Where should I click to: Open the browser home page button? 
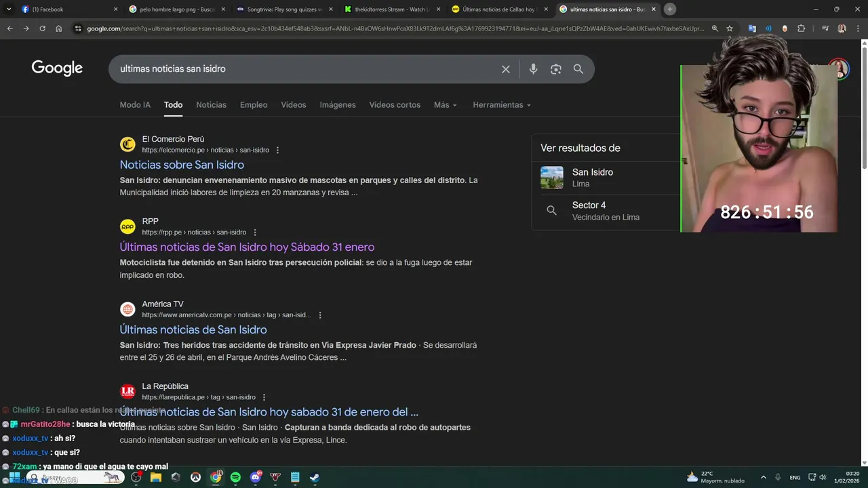point(58,28)
